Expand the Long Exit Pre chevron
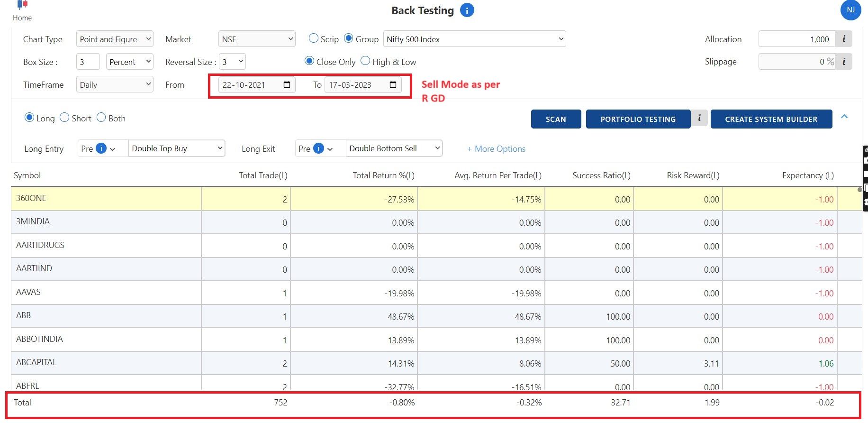The image size is (868, 423). [330, 149]
